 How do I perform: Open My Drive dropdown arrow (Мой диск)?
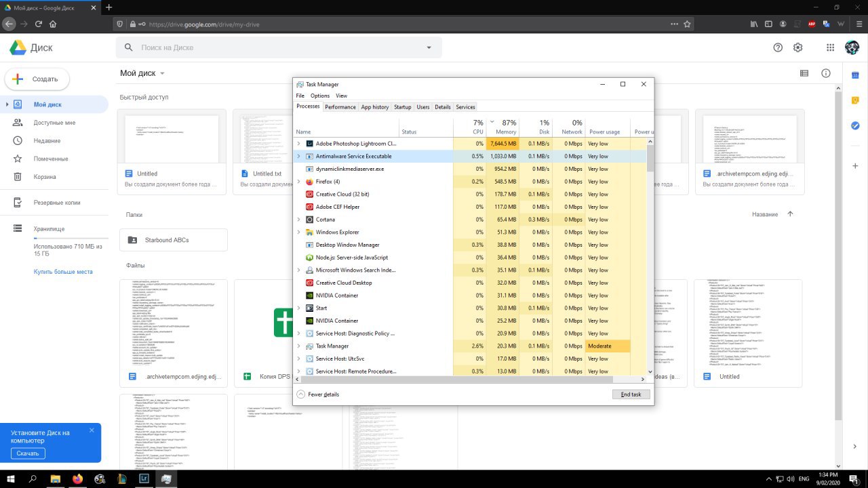[x=162, y=73]
